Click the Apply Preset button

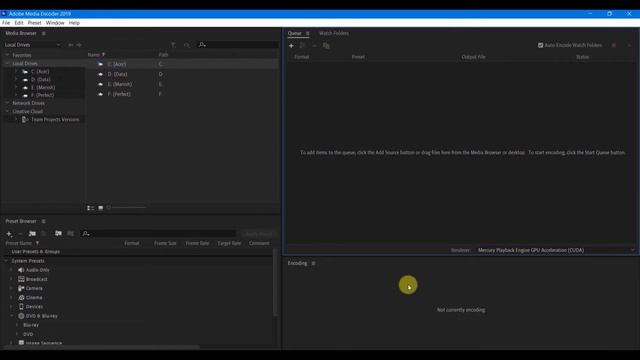(258, 234)
